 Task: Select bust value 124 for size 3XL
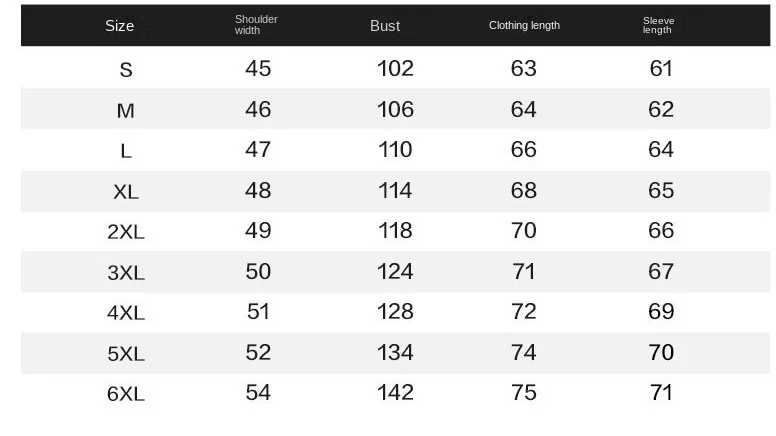(395, 271)
